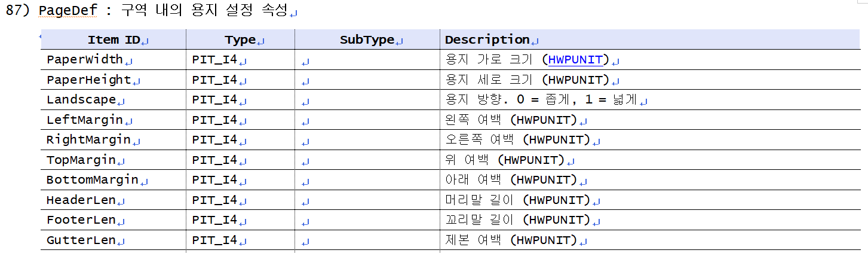Image resolution: width=868 pixels, height=253 pixels.
Task: Click the 아래 여백 description
Action: [x=511, y=179]
